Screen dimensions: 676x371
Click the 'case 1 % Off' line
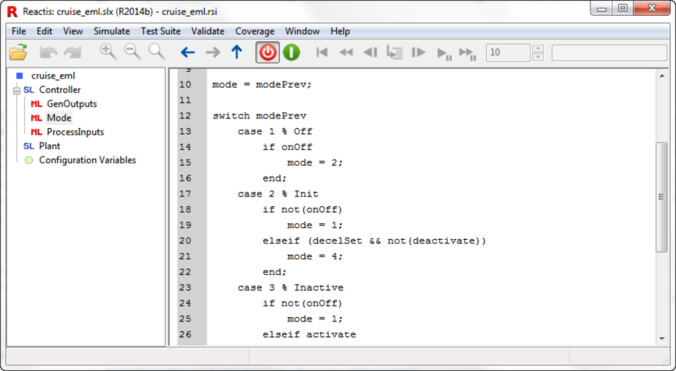[275, 131]
